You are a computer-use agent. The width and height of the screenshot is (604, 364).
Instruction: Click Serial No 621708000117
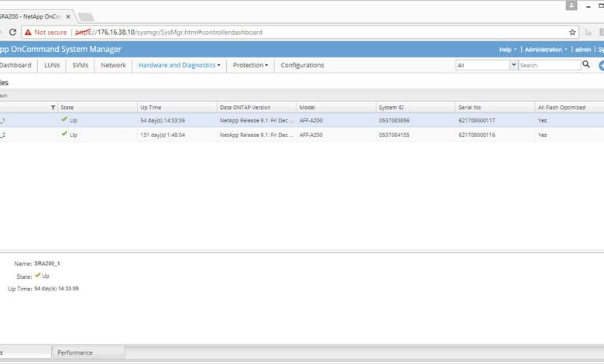pyautogui.click(x=477, y=121)
